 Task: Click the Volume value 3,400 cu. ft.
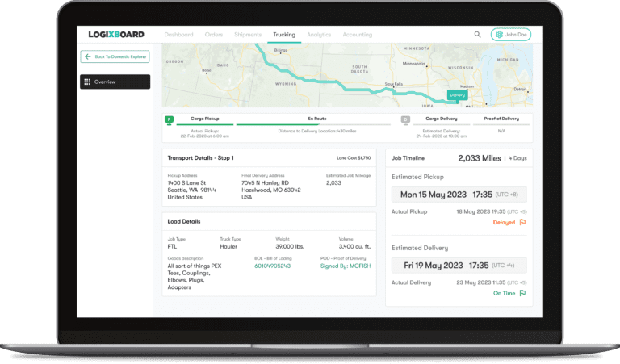tap(354, 247)
